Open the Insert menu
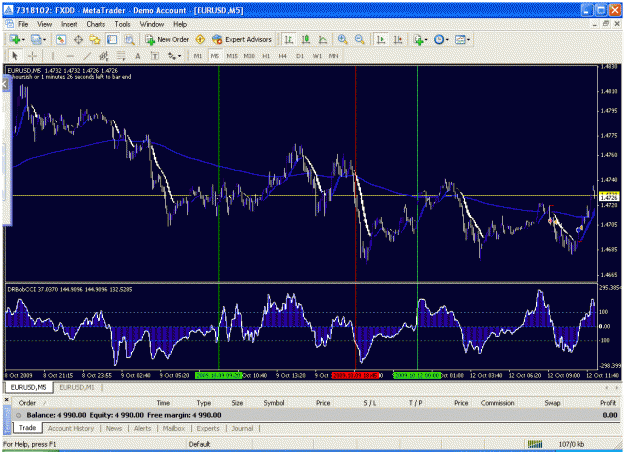The width and height of the screenshot is (625, 452). pyautogui.click(x=69, y=24)
